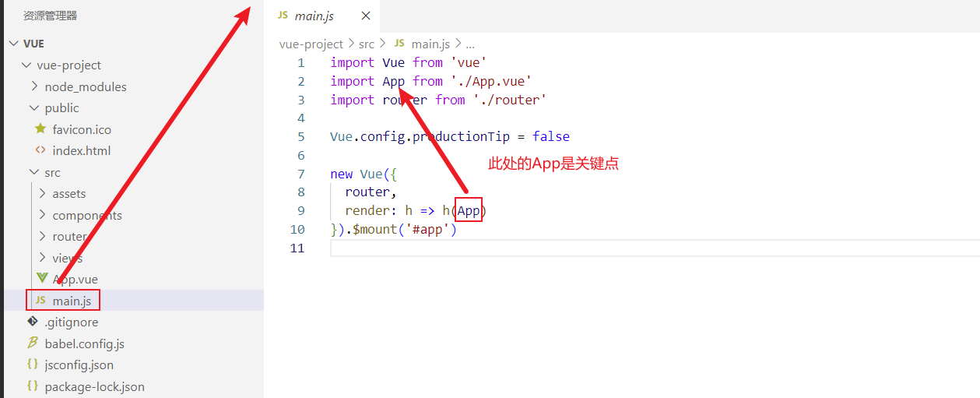This screenshot has width=980, height=398.
Task: Click src in the breadcrumb path
Action: click(x=367, y=44)
